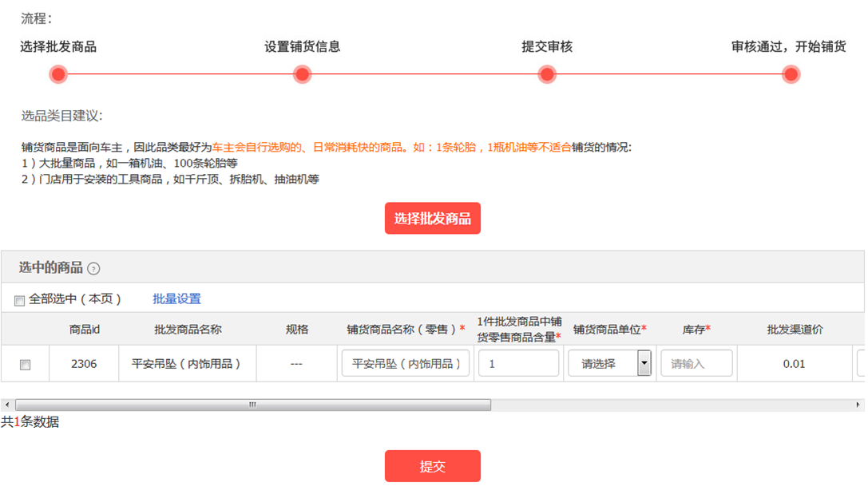Click the 设置铺货信息 progress step dot
Screen dimensions: 868x494
pyautogui.click(x=302, y=73)
